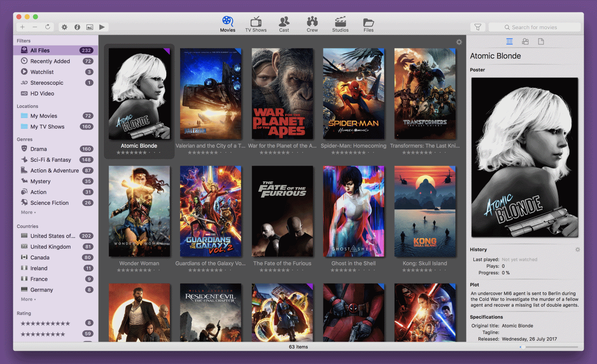Filter by France country
Image resolution: width=597 pixels, height=364 pixels.
pos(56,279)
